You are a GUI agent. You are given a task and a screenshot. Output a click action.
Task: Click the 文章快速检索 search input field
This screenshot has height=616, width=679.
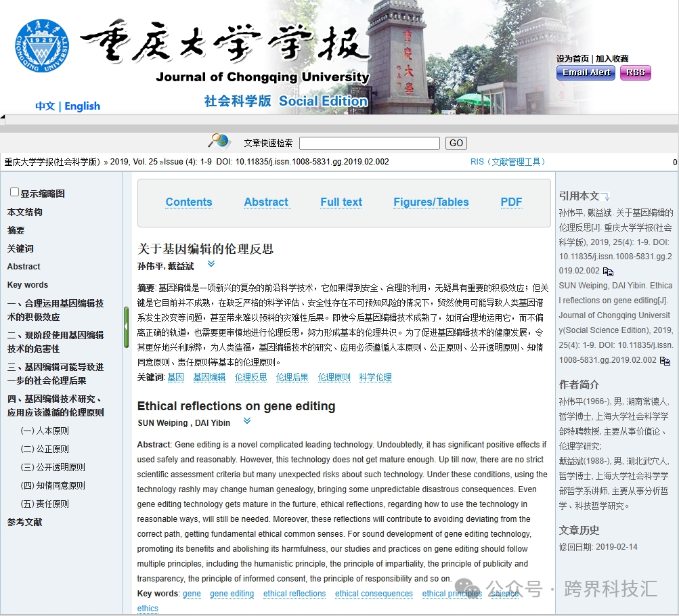370,143
